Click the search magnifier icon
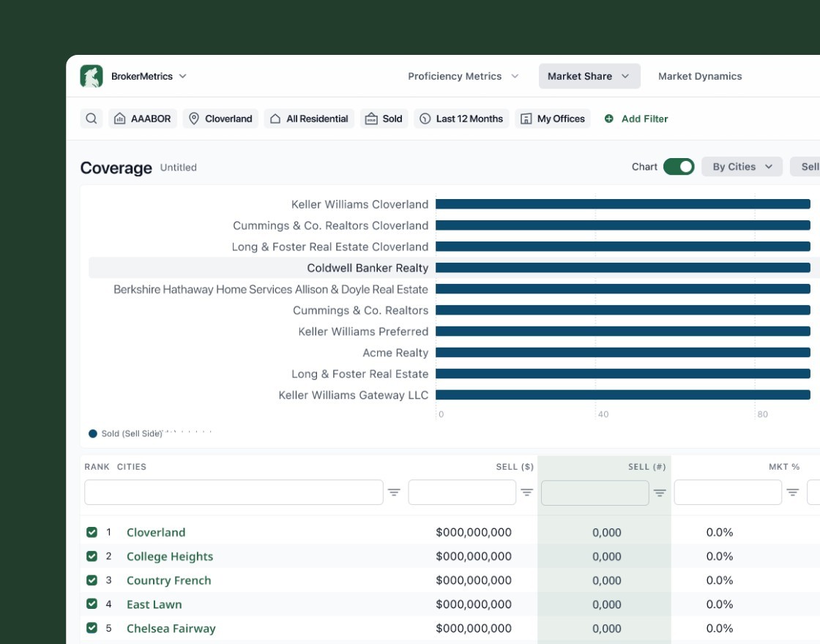820x644 pixels. [x=92, y=119]
